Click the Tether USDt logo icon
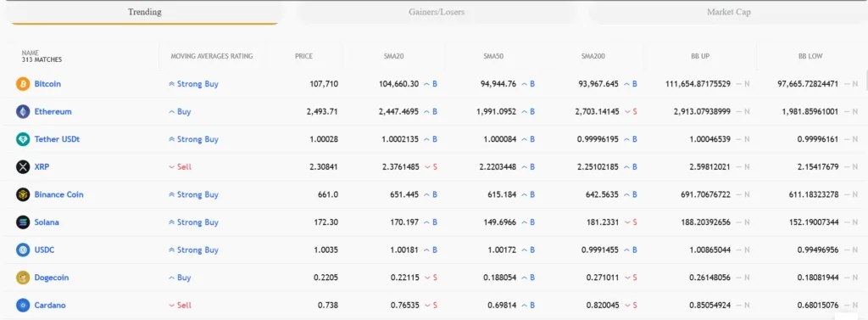The height and width of the screenshot is (320, 868). (x=23, y=139)
